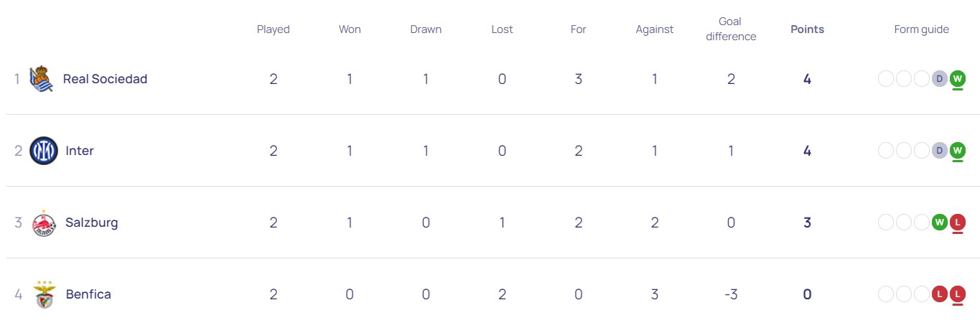Sort table by Points column header
The width and height of the screenshot is (980, 328).
point(807,29)
